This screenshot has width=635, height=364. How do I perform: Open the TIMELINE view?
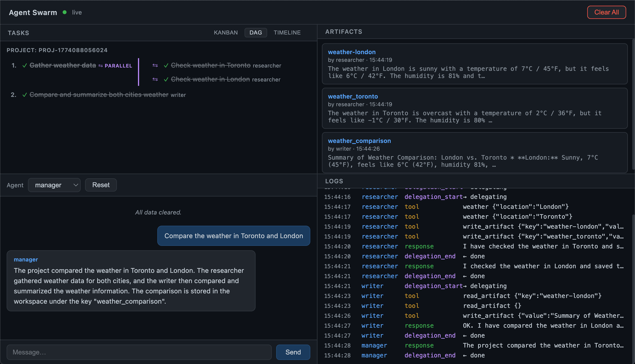coord(287,32)
